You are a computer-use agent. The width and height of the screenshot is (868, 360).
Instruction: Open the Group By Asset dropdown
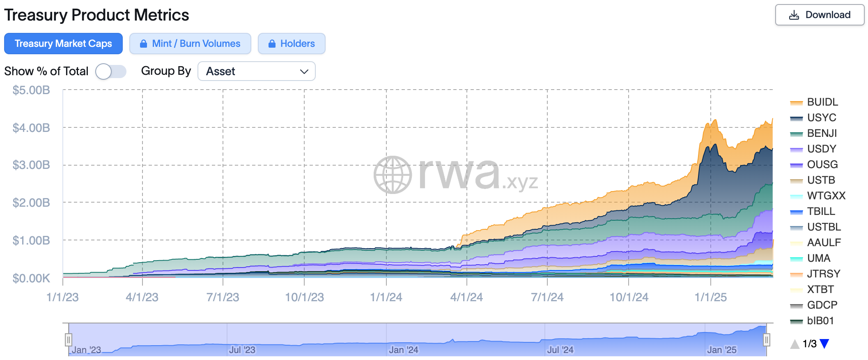click(256, 72)
